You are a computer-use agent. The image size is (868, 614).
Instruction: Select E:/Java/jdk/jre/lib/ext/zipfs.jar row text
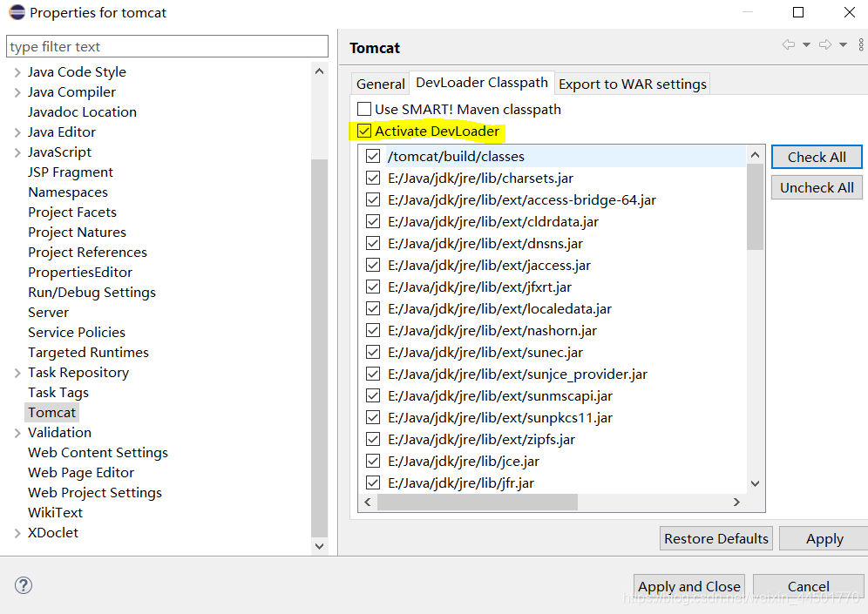(x=481, y=440)
